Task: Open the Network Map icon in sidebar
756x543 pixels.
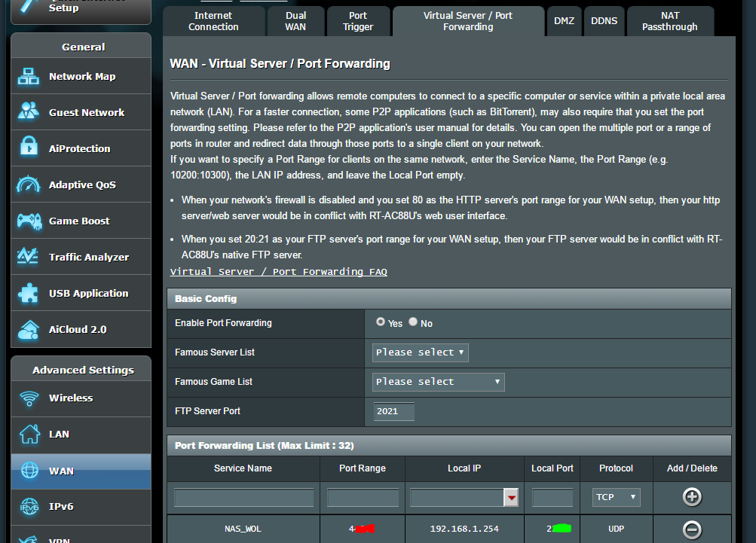Action: 29,76
